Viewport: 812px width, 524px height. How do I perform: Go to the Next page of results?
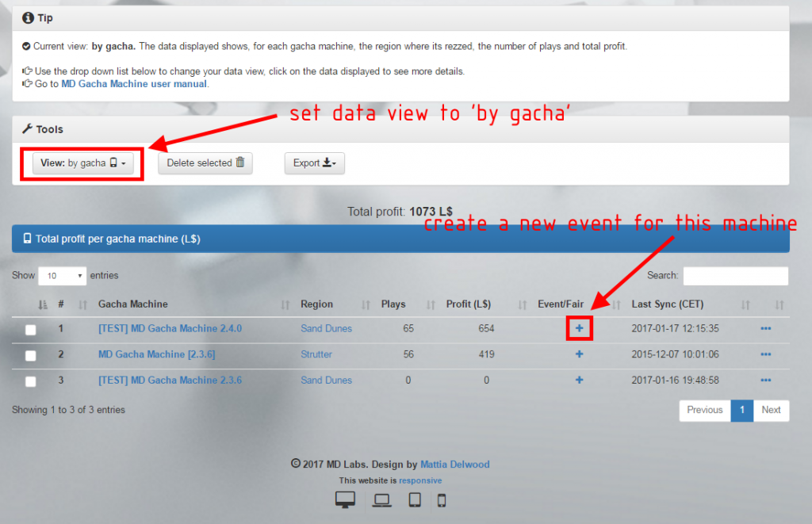770,410
